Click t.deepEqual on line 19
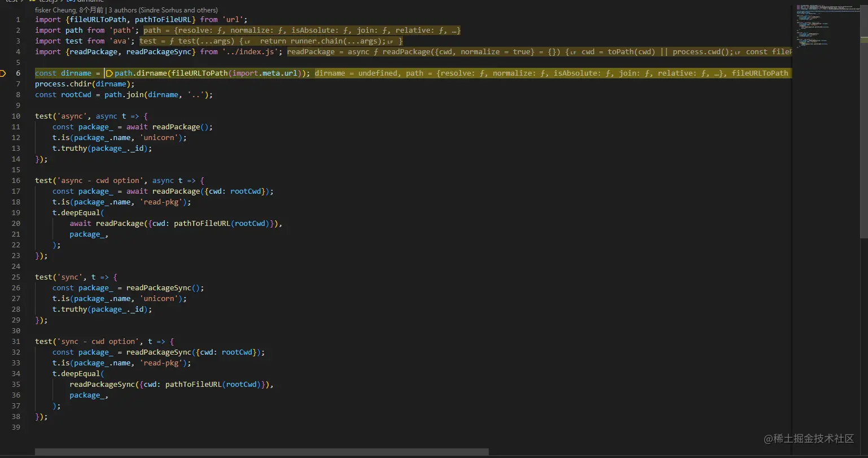 76,213
